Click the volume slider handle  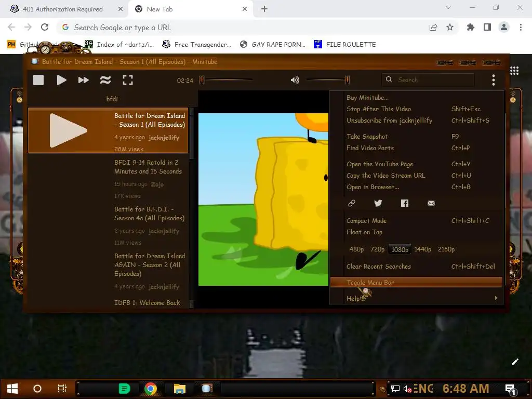pos(347,79)
